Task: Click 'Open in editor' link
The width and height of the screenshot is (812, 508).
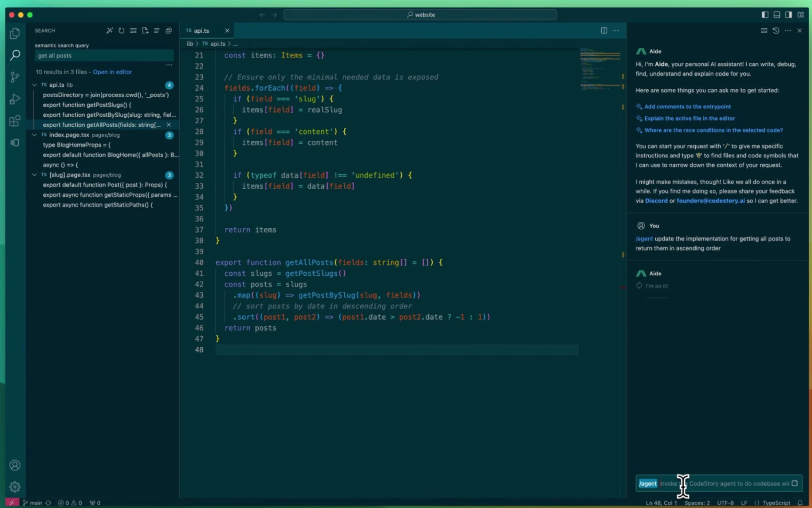Action: pos(112,72)
